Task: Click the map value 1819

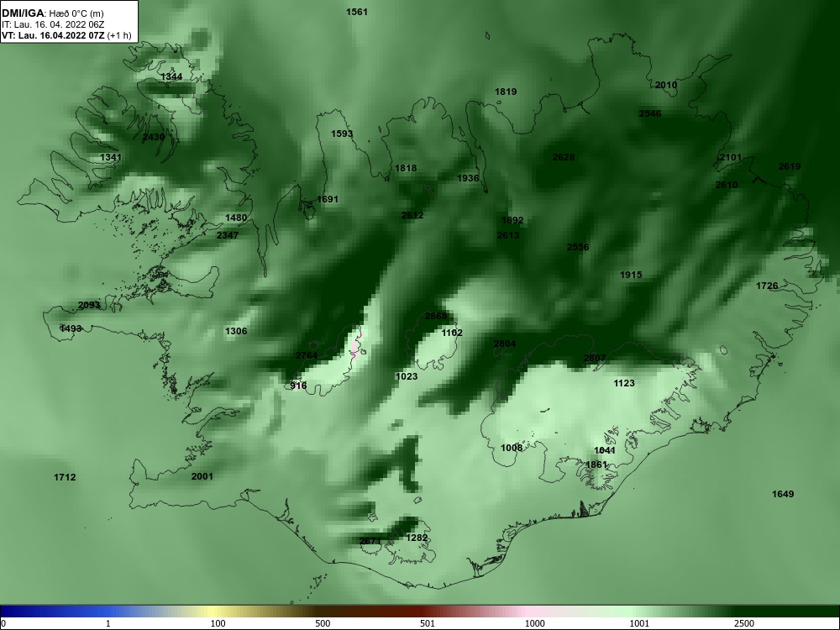Action: (x=506, y=92)
